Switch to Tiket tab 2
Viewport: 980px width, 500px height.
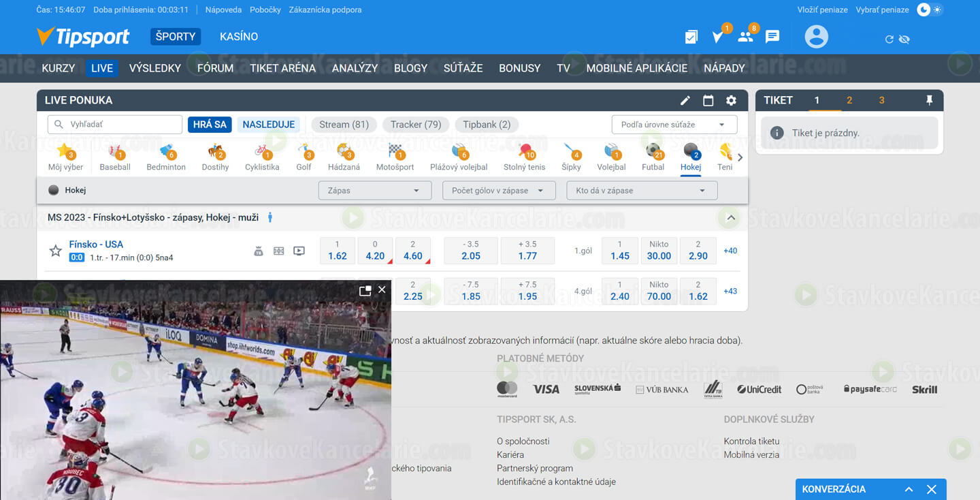(849, 100)
